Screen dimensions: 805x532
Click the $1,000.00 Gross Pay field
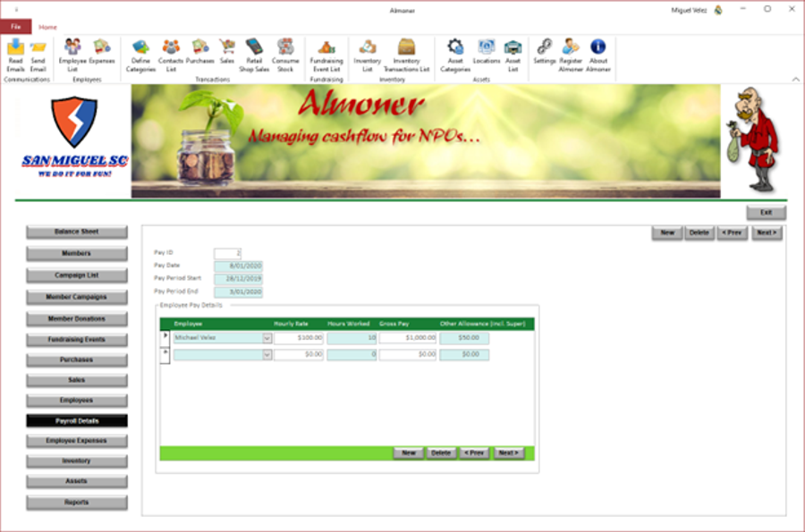tap(408, 338)
